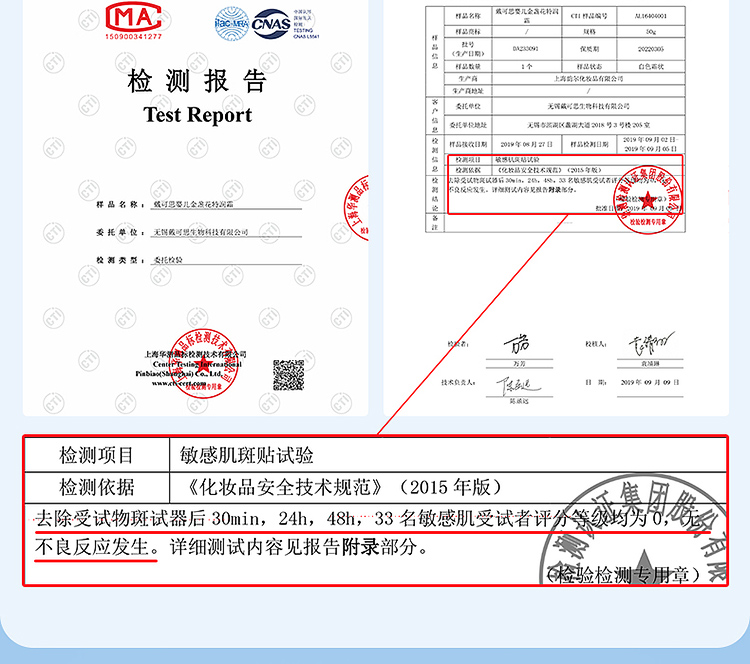Image resolution: width=750 pixels, height=664 pixels.
Task: Click the 2019年08月27日 received date cell
Action: coord(527,144)
